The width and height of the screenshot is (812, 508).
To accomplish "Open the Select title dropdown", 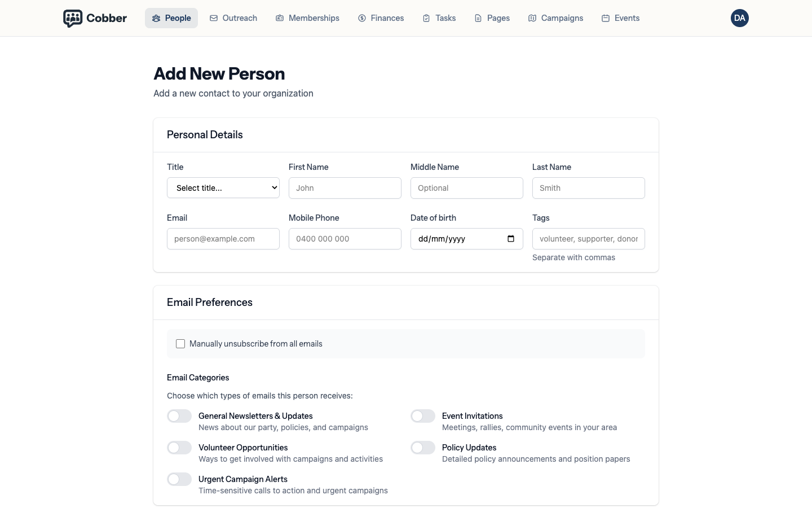I will 223,188.
